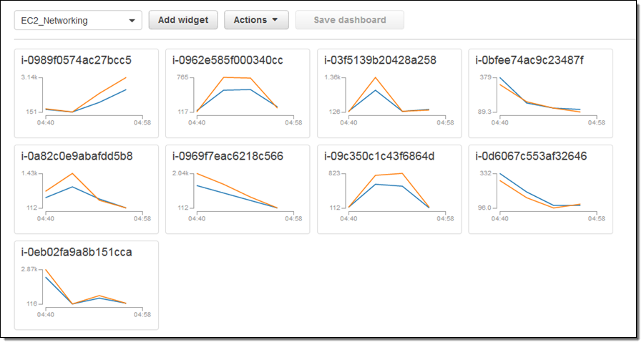
Task: Open the i-03f5139b20428a258 widget chart
Action: (389, 94)
